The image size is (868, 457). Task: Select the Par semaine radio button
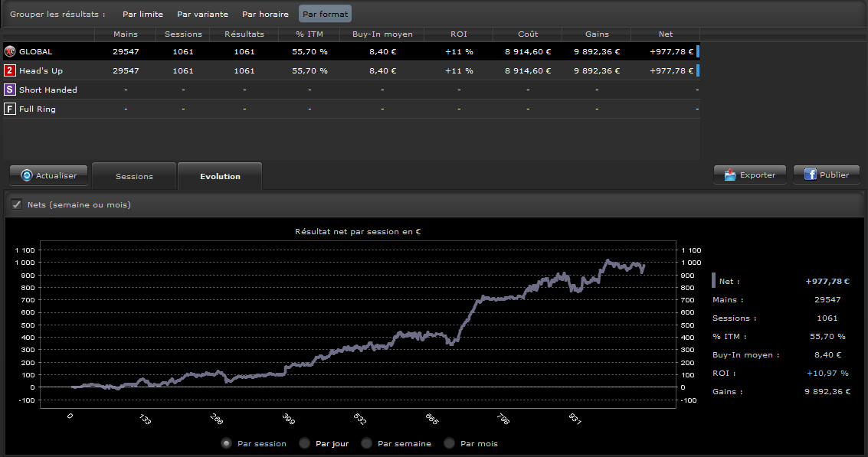coord(366,443)
